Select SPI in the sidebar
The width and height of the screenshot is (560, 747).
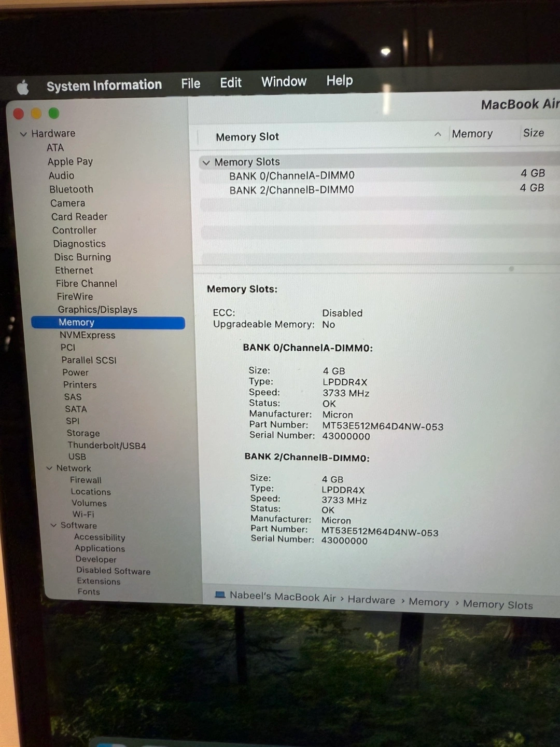pyautogui.click(x=73, y=421)
